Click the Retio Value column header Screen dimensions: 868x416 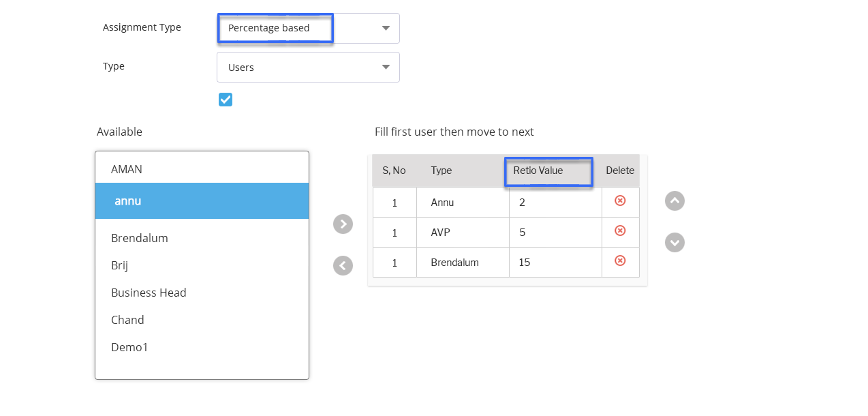tap(548, 170)
